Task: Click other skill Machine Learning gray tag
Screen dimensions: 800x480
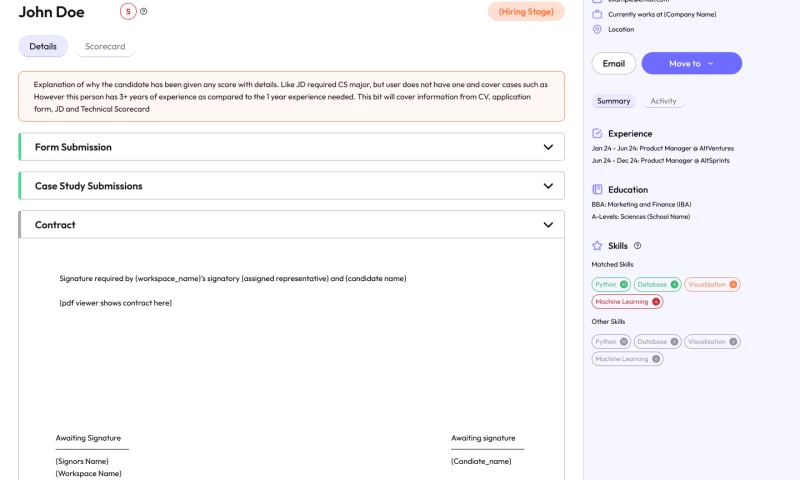Action: (628, 359)
